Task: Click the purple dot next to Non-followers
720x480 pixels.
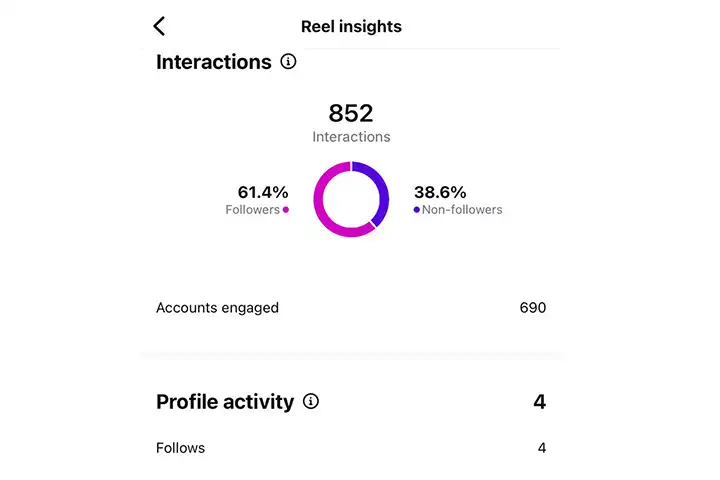Action: tap(416, 210)
